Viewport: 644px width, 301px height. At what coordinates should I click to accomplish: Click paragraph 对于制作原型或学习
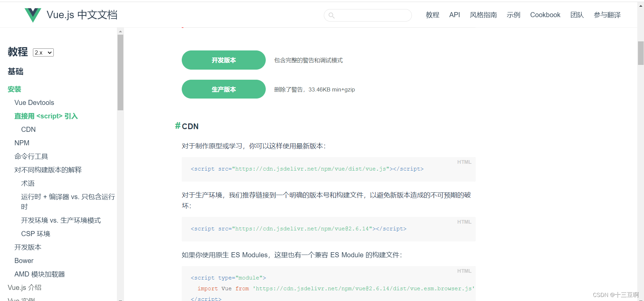(254, 146)
